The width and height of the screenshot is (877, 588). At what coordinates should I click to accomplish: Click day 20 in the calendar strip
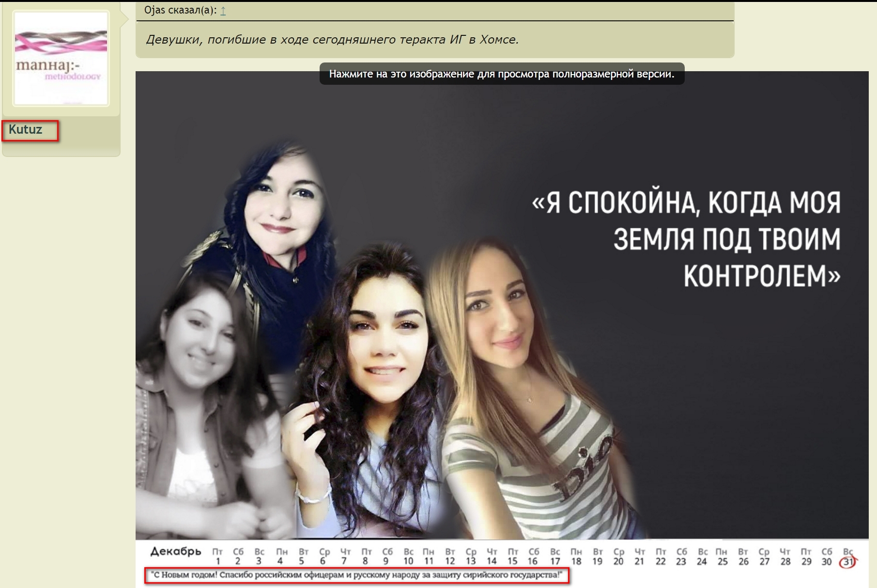tap(618, 561)
